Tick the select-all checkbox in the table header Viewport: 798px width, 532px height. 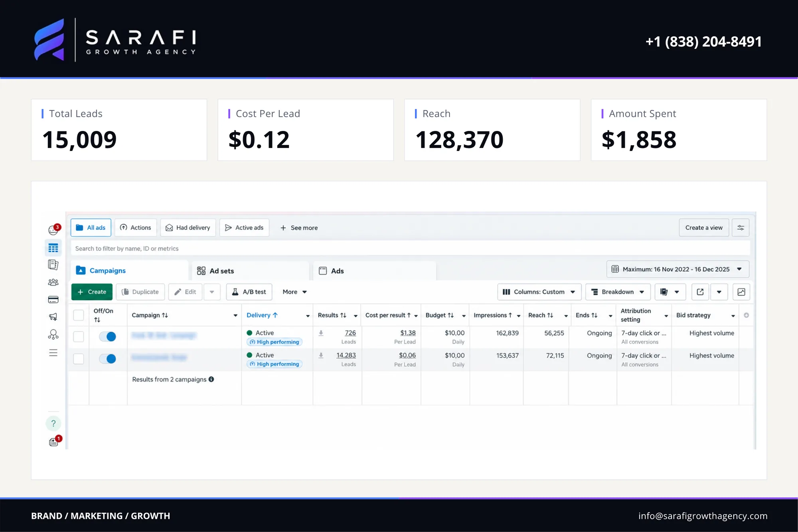(79, 315)
